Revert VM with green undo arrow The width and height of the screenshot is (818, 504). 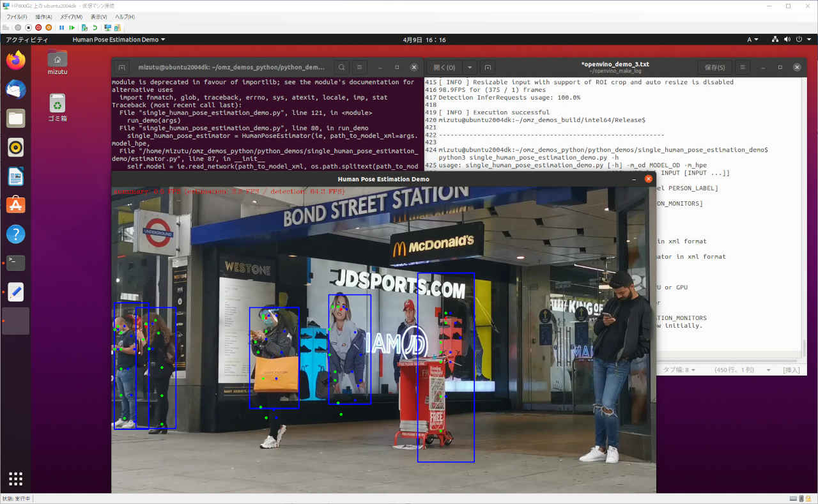coord(95,27)
